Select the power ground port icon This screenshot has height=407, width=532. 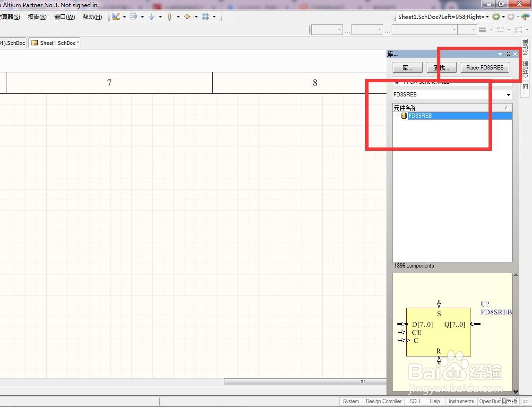[x=151, y=17]
